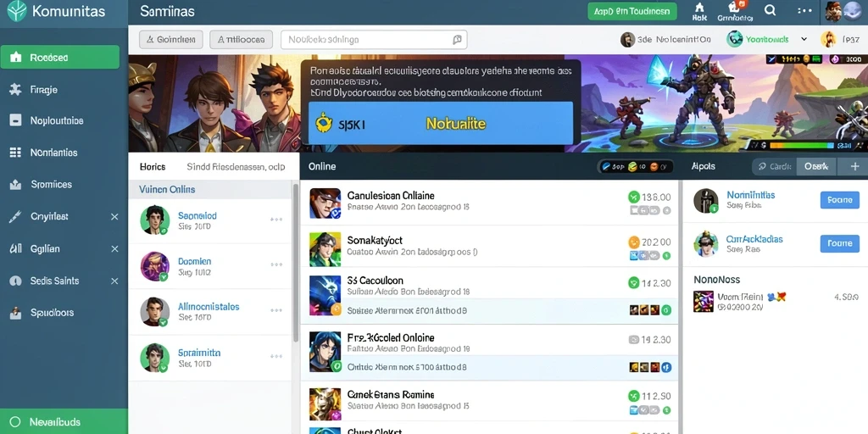Click the Komunitas leaf logo icon
The width and height of the screenshot is (868, 434).
[16, 10]
